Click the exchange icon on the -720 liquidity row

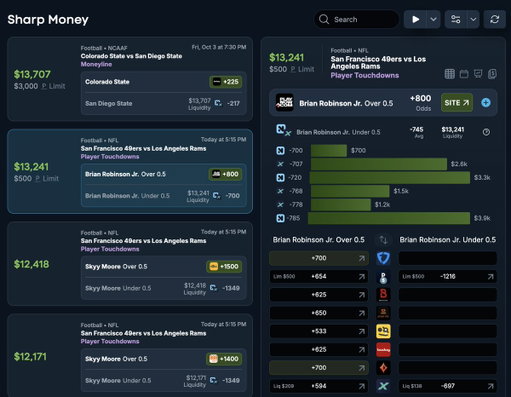280,178
